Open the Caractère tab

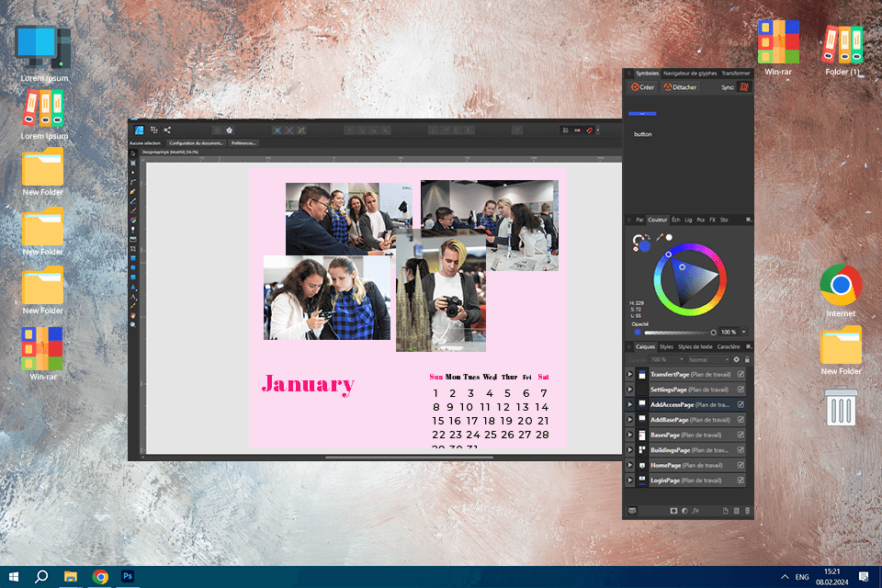[x=729, y=346]
